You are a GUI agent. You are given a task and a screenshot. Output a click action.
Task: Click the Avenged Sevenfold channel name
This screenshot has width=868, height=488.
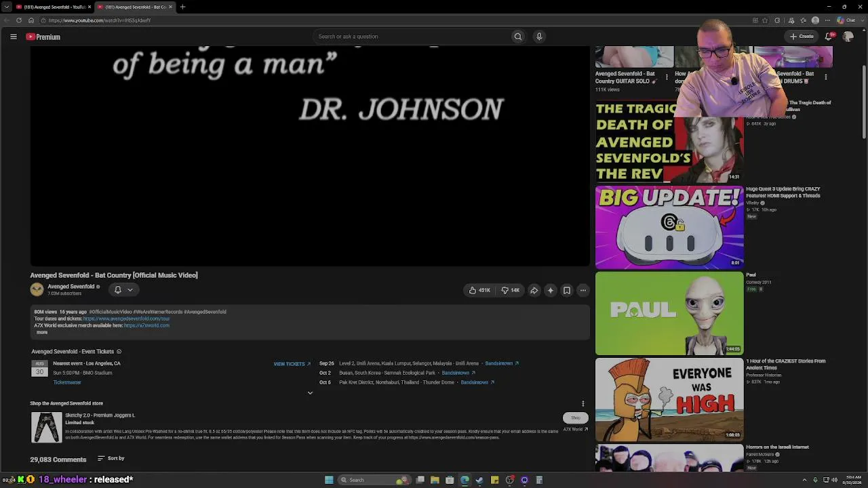[71, 287]
